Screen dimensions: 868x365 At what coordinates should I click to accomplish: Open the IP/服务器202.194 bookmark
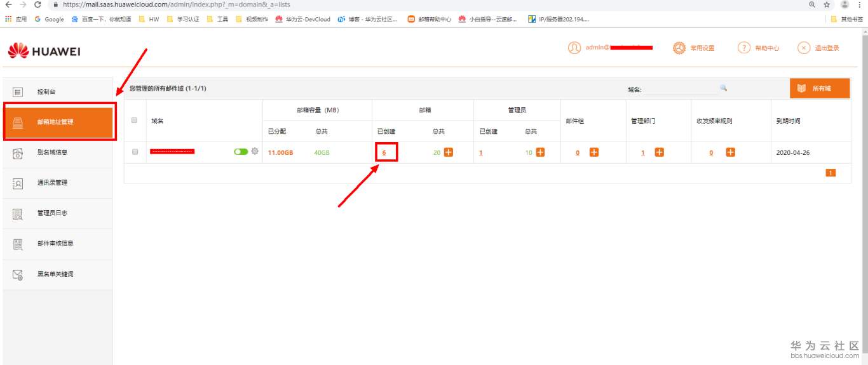coord(559,19)
